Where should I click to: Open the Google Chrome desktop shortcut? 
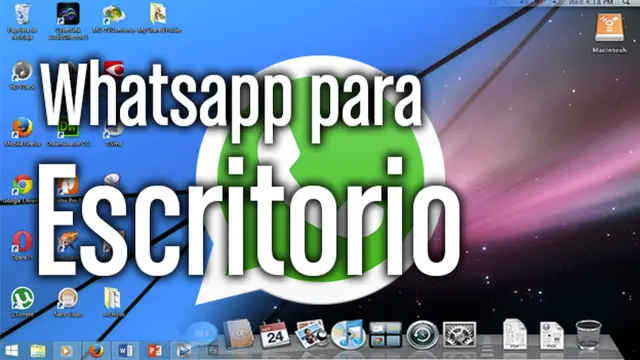pyautogui.click(x=22, y=185)
